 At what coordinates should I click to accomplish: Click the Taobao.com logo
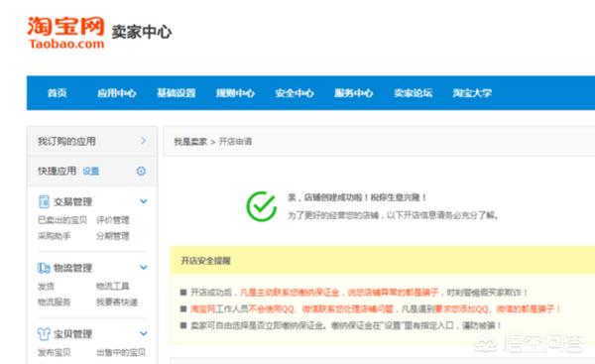click(x=65, y=33)
